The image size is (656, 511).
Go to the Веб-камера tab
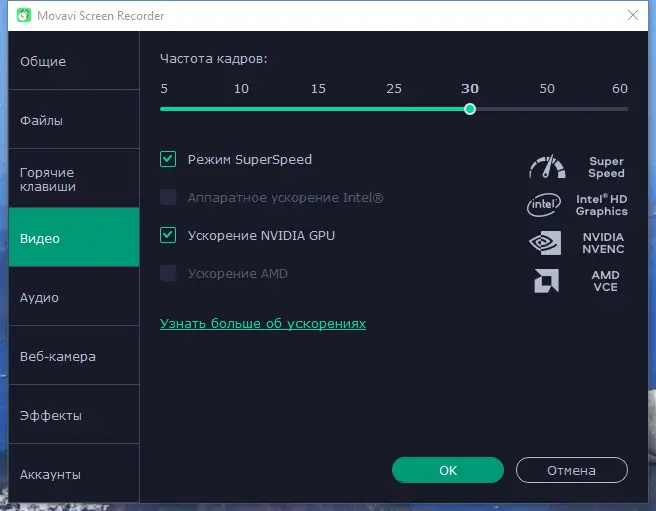click(x=73, y=356)
